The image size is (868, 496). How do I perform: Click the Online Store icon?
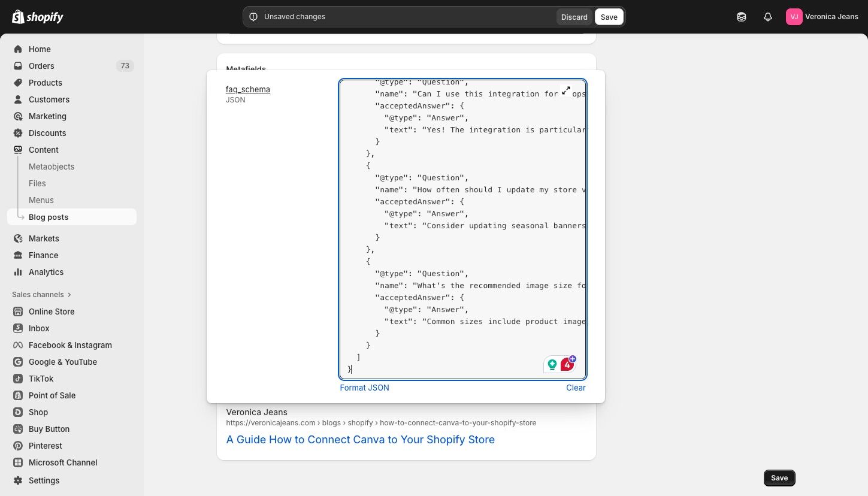pos(18,311)
